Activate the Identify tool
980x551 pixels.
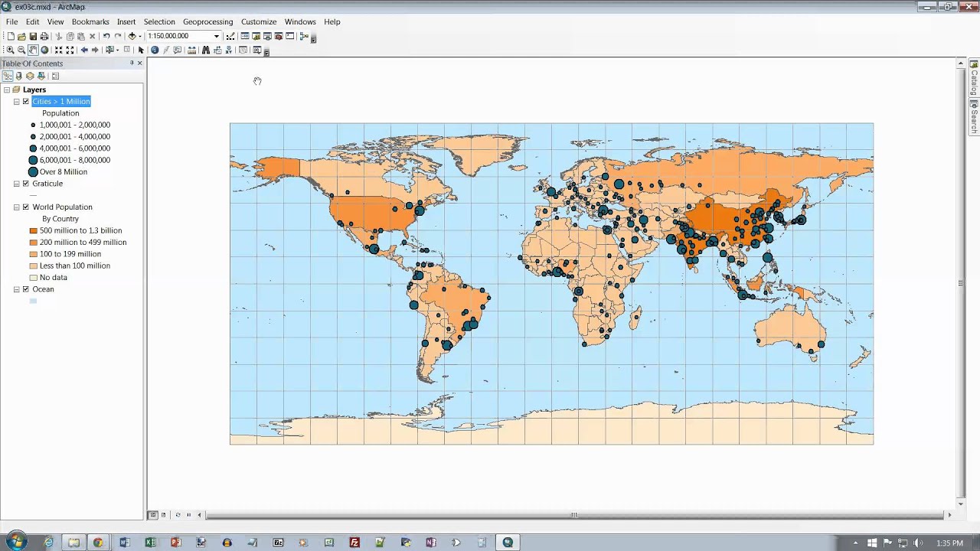[155, 50]
